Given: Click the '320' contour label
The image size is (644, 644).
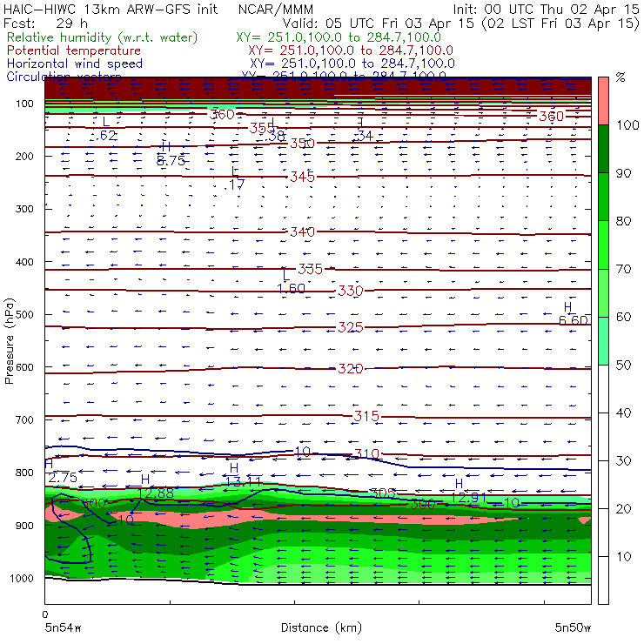Looking at the screenshot, I should point(351,369).
